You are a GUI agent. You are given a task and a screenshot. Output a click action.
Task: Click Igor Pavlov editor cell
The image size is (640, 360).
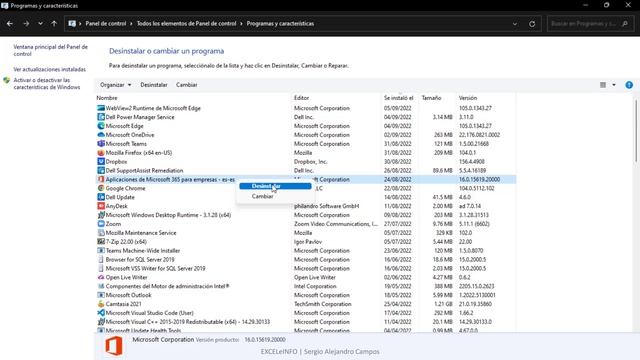[308, 242]
